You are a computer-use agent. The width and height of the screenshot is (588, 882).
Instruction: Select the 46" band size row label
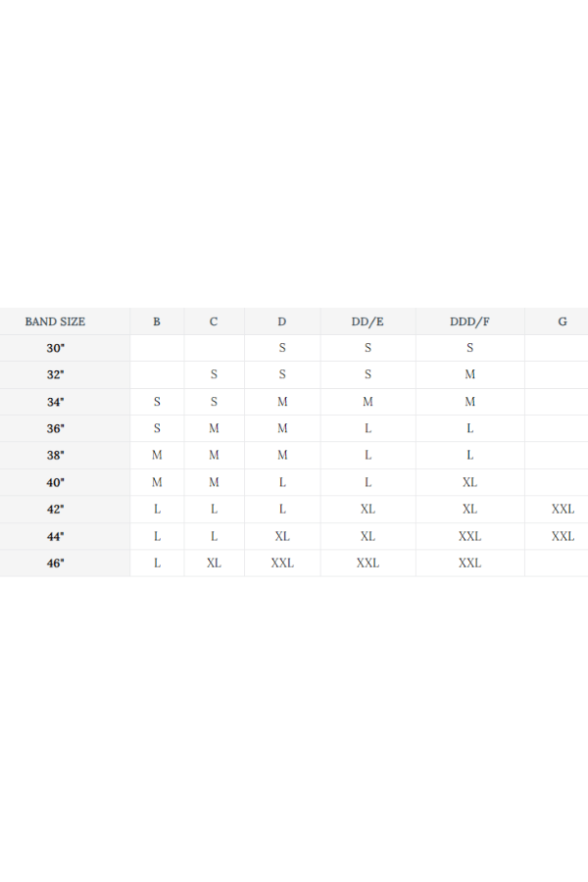coord(55,563)
